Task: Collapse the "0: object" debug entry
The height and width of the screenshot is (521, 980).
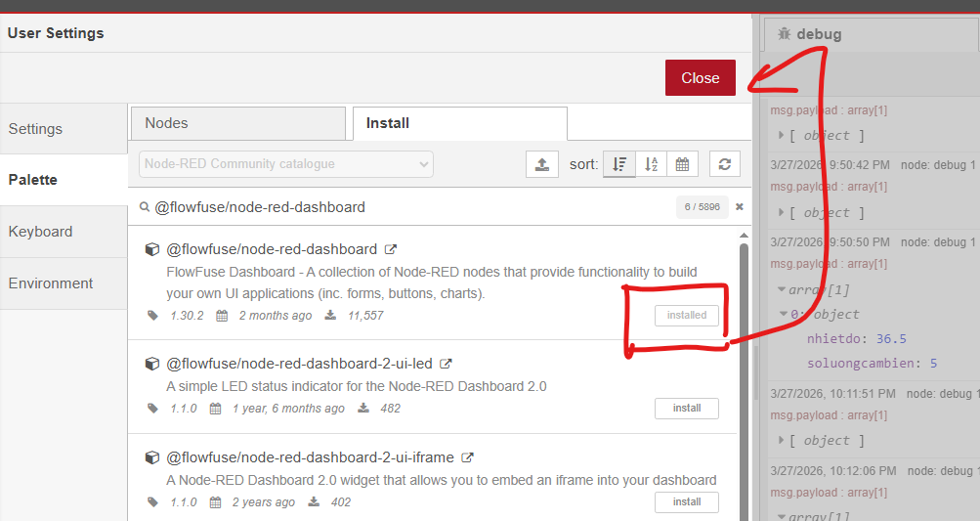Action: [x=785, y=315]
